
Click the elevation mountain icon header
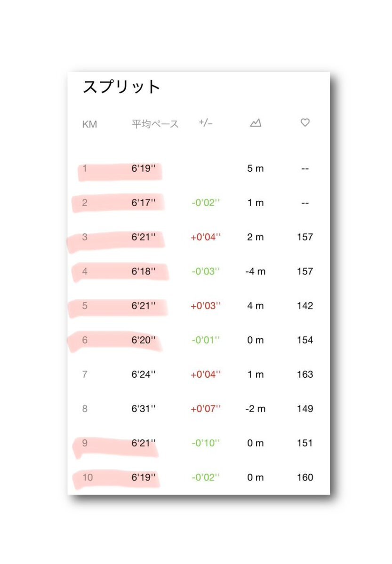point(256,123)
